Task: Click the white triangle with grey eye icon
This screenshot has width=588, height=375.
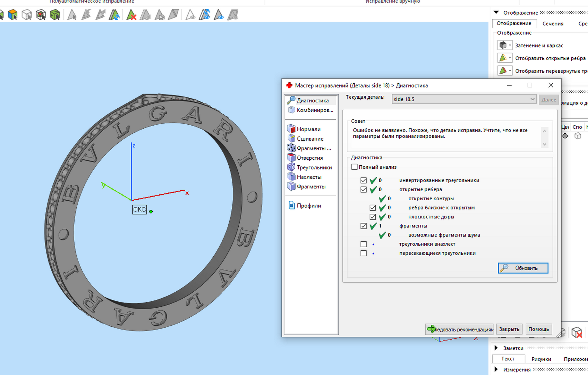Action: [x=190, y=15]
